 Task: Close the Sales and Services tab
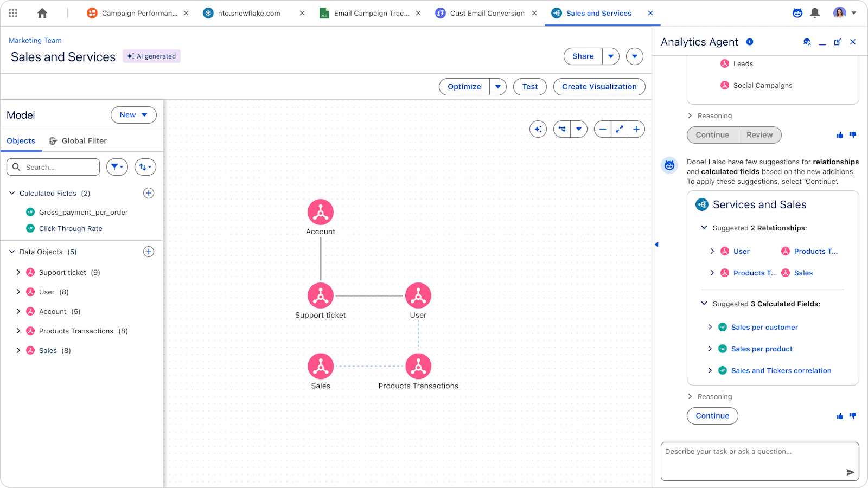point(650,13)
